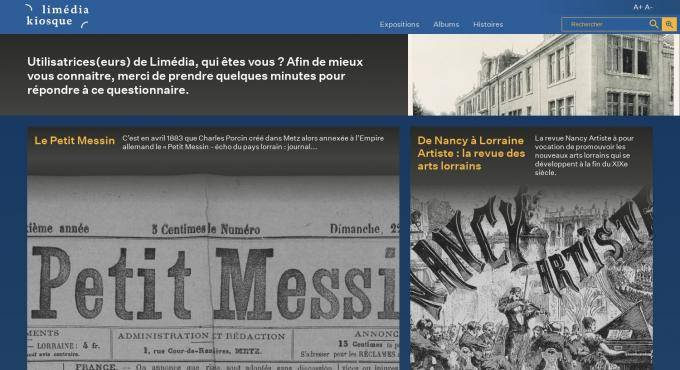Open the Albums menu
The width and height of the screenshot is (680, 370).
click(x=446, y=24)
